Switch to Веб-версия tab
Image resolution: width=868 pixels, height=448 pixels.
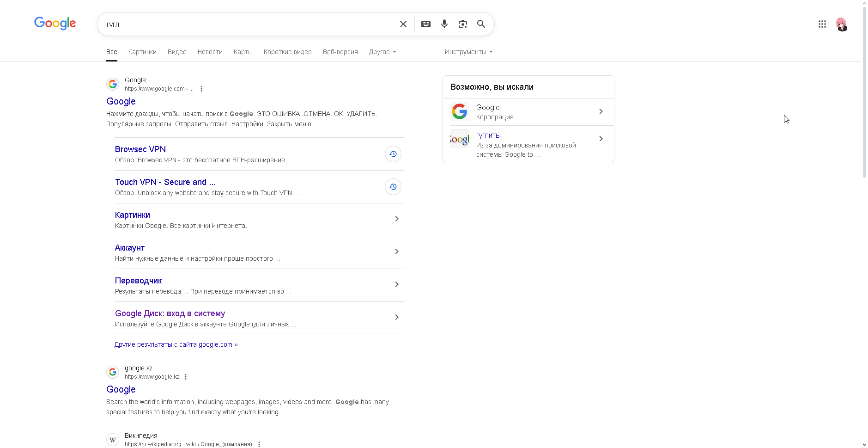coord(340,52)
